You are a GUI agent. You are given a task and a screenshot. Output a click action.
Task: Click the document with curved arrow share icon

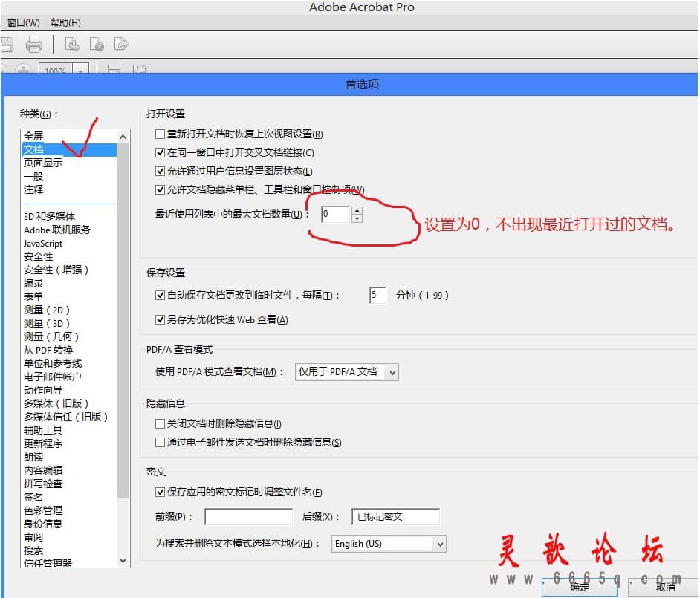coord(121,44)
